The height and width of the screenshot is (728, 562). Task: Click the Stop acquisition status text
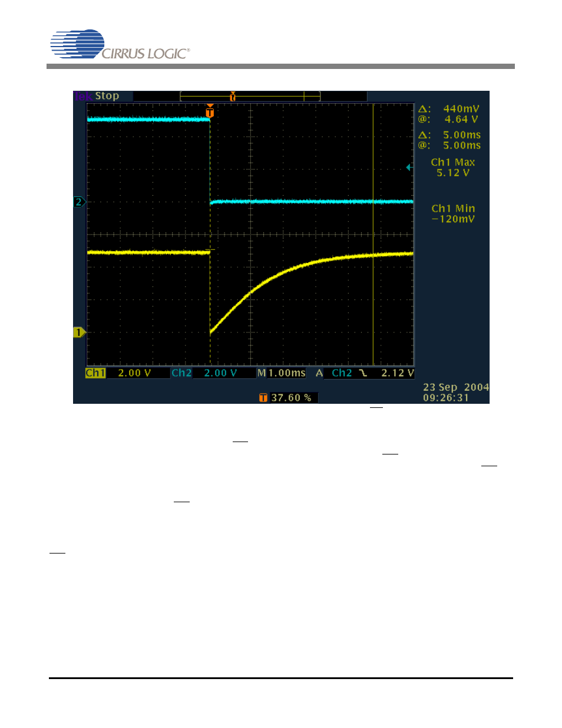(x=107, y=96)
